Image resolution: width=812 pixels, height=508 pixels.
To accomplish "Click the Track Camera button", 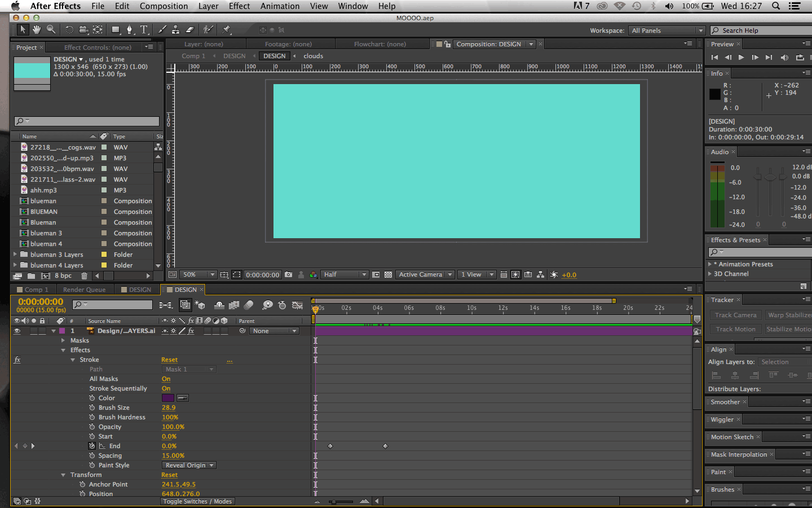I will point(736,315).
